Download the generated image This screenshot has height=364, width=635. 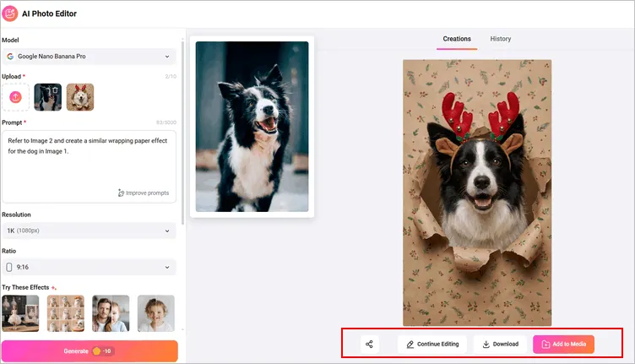500,345
